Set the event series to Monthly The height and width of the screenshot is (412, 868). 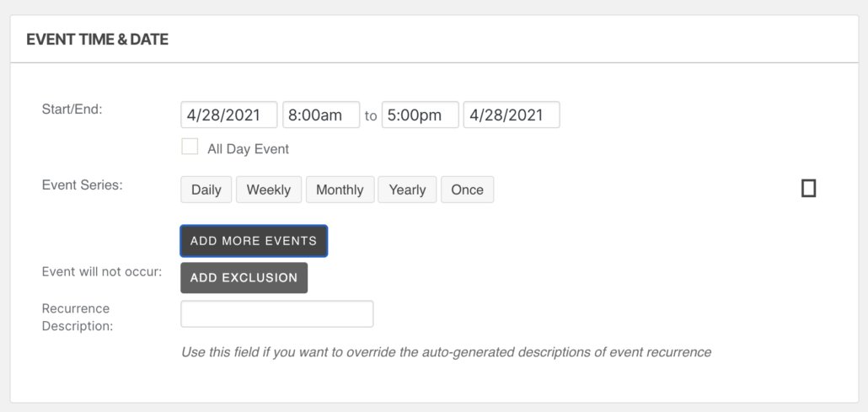point(340,190)
